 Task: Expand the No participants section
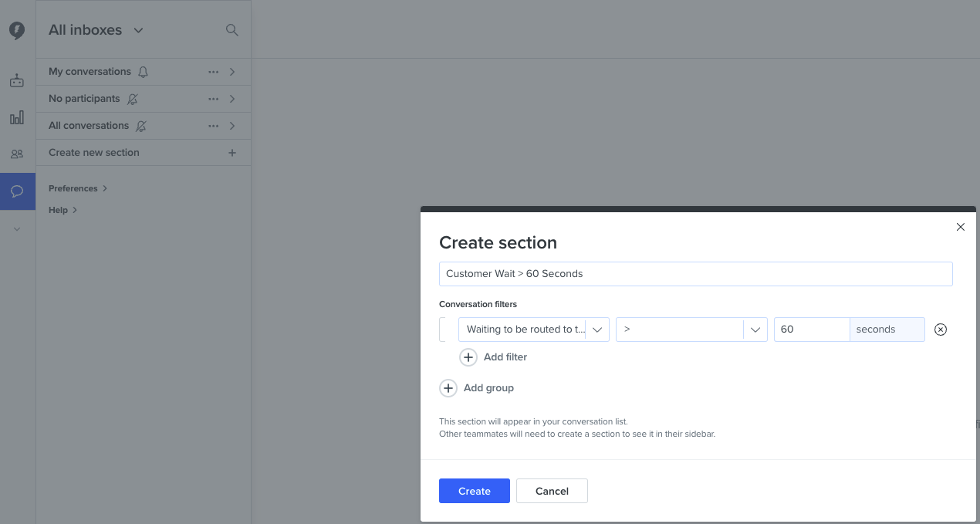pos(232,99)
